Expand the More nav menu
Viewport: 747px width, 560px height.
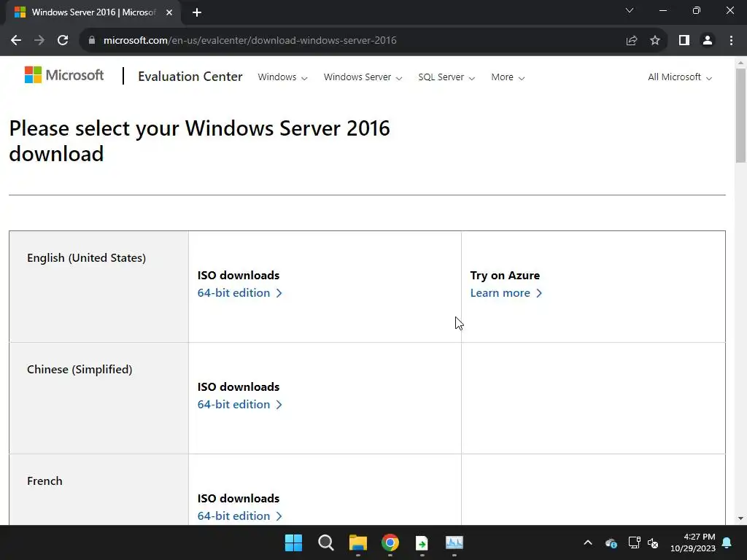point(508,77)
